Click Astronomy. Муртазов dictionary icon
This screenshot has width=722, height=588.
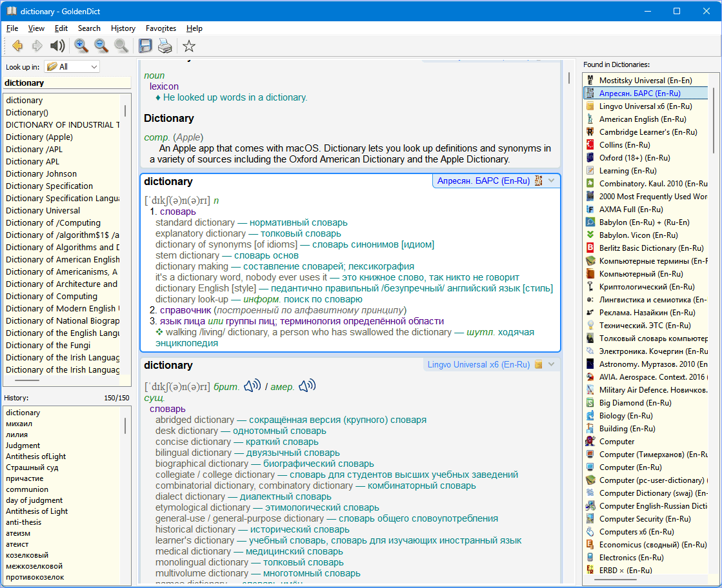pyautogui.click(x=590, y=364)
